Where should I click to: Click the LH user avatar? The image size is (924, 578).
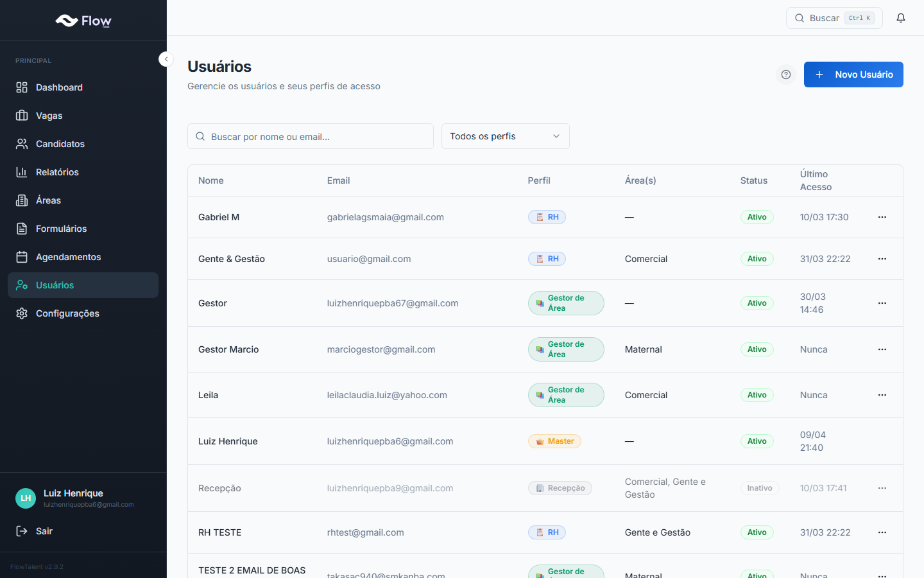pyautogui.click(x=26, y=498)
